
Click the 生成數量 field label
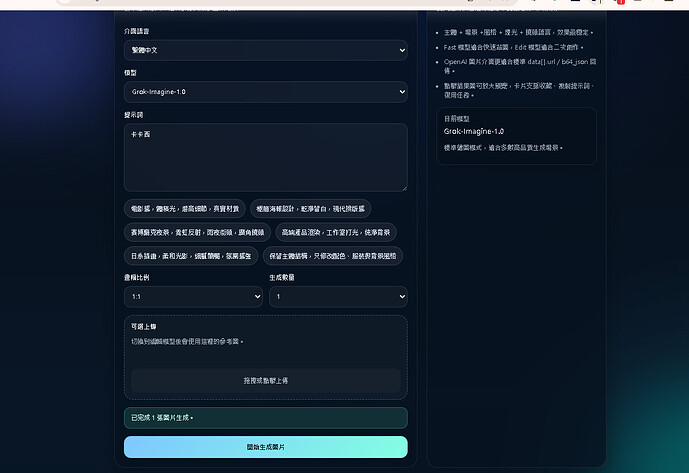(282, 277)
